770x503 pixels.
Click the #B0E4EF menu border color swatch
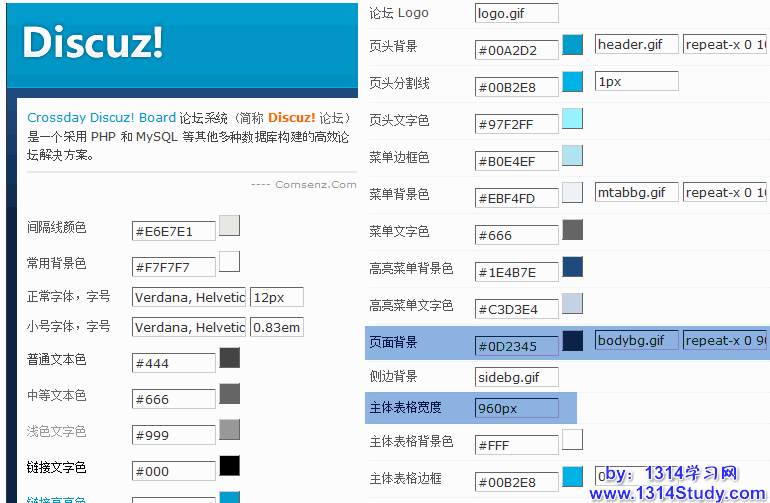coord(572,156)
